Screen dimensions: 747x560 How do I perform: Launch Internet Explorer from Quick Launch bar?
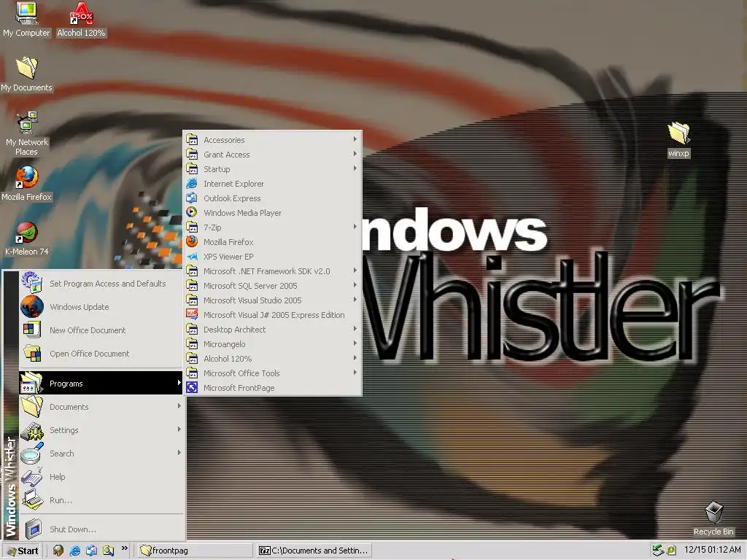pyautogui.click(x=75, y=551)
